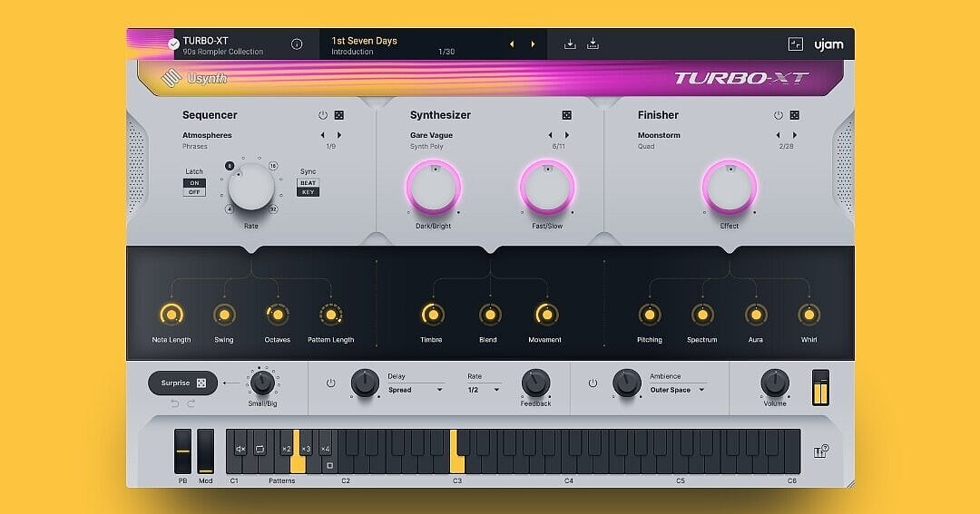Enable the Delay power switch

(330, 383)
